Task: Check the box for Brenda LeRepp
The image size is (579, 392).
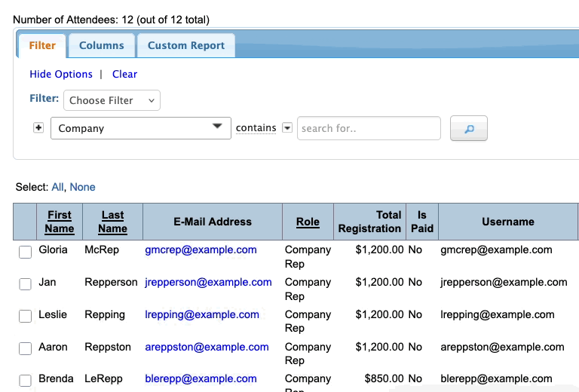Action: [x=25, y=380]
